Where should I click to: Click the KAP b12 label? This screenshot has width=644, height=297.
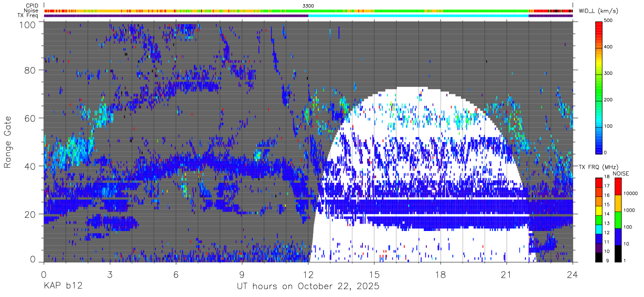(x=62, y=287)
